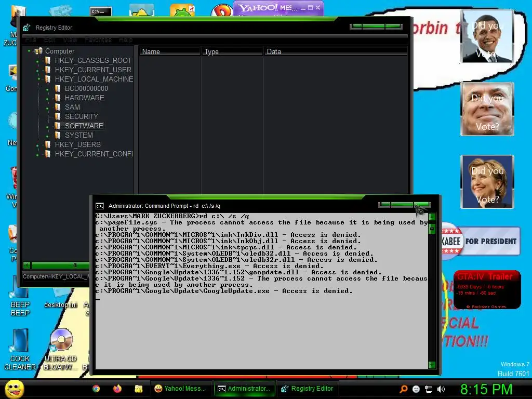This screenshot has height=399, width=532.
Task: Open the Help menu in Registry Editor
Action: [x=126, y=39]
